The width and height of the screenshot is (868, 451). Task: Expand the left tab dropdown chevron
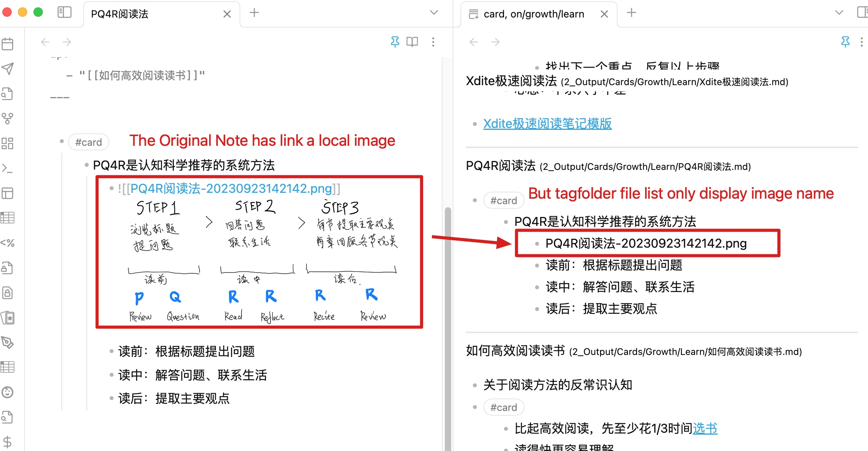(433, 12)
